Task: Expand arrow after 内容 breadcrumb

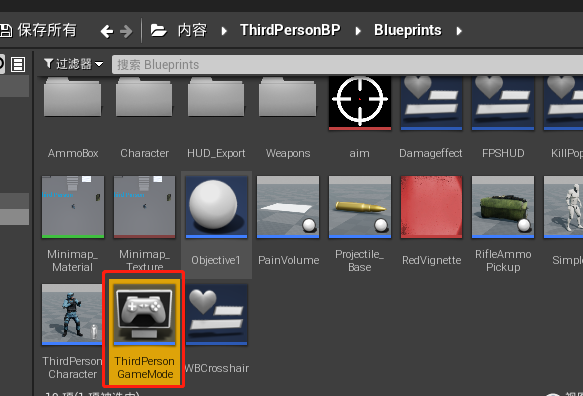Action: (224, 31)
